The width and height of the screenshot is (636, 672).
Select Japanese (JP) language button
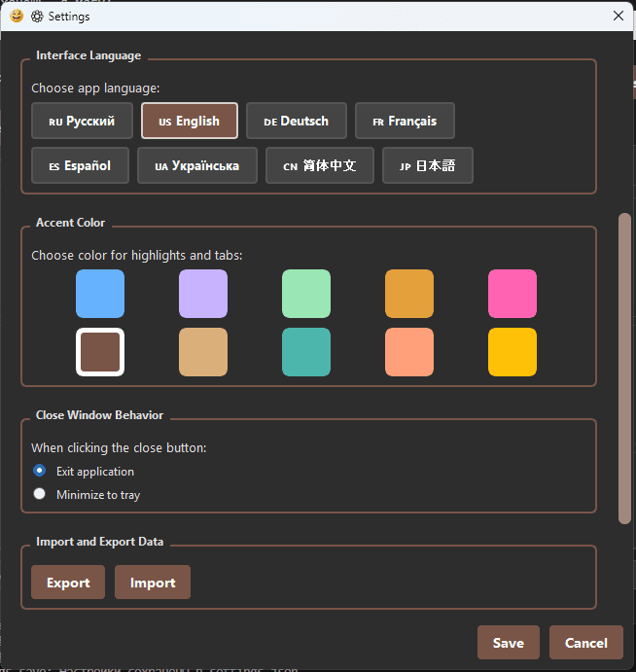click(x=427, y=166)
